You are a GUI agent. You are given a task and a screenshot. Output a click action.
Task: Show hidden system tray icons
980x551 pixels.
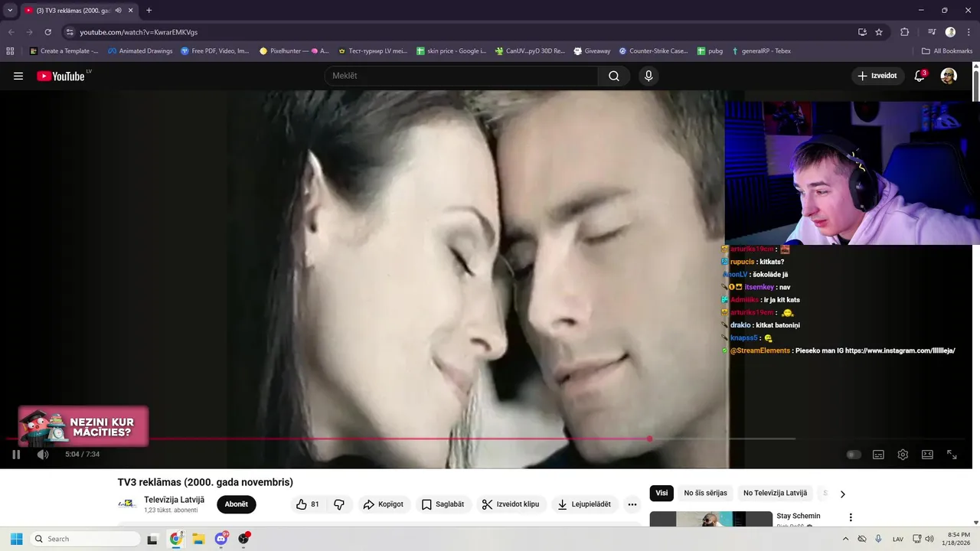[845, 539]
